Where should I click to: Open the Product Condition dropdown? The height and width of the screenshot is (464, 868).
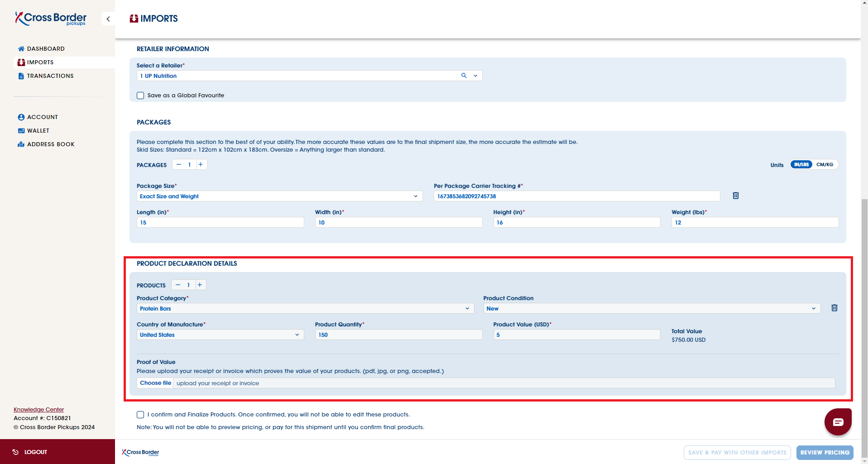(652, 308)
